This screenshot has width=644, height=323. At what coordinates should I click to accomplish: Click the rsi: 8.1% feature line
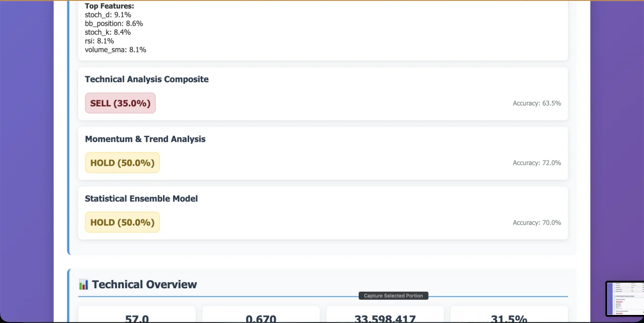(x=99, y=41)
